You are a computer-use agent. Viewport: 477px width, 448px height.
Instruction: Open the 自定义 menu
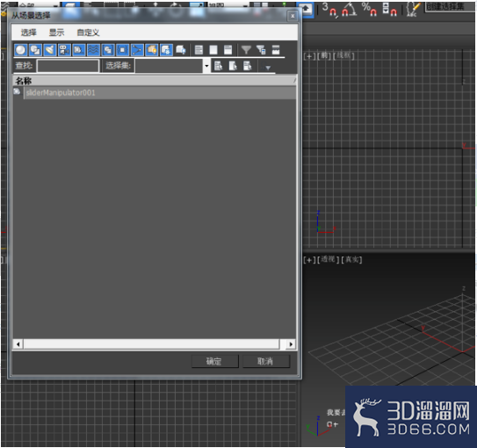tap(88, 33)
